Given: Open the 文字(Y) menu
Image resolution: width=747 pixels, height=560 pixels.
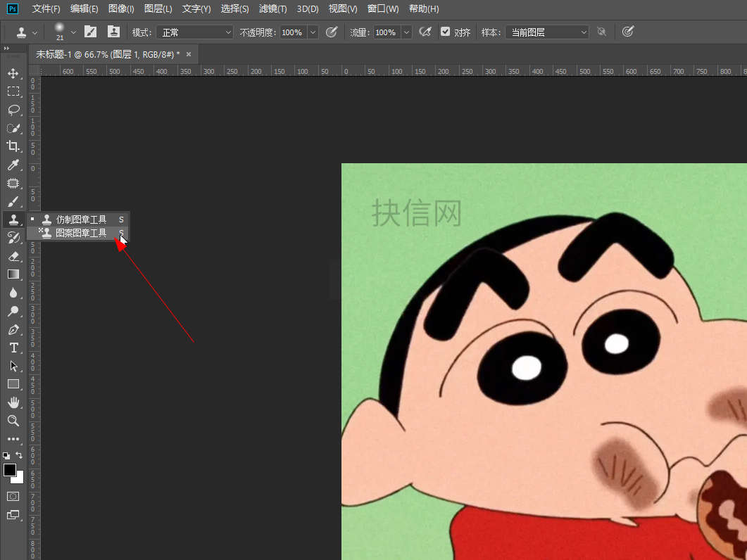Looking at the screenshot, I should click(x=196, y=9).
